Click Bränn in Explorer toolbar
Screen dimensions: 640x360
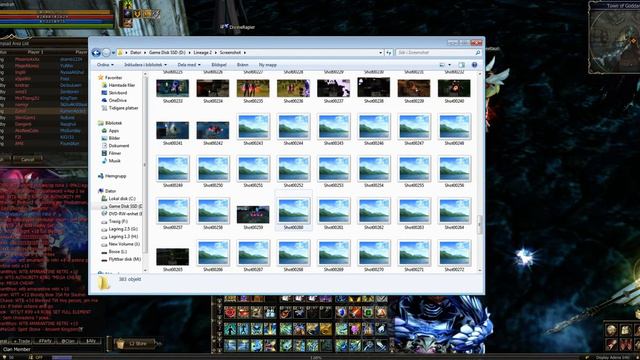242,65
